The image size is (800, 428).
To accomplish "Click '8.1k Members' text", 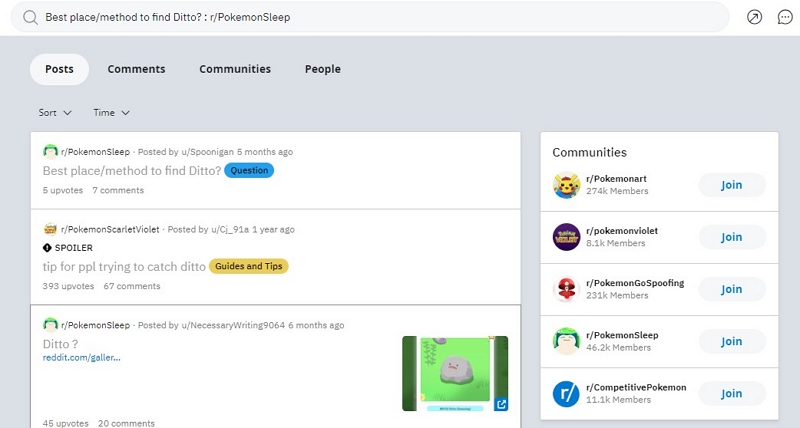I will tap(615, 243).
